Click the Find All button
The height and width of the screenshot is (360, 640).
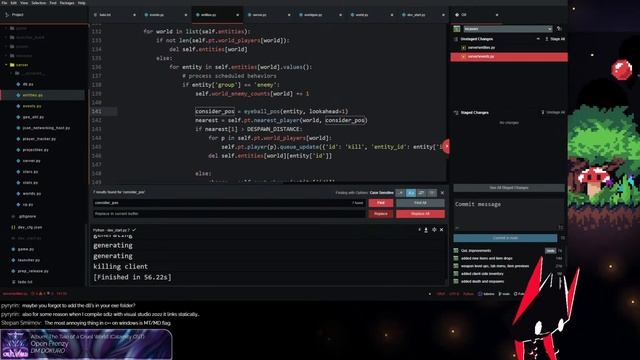click(x=420, y=203)
